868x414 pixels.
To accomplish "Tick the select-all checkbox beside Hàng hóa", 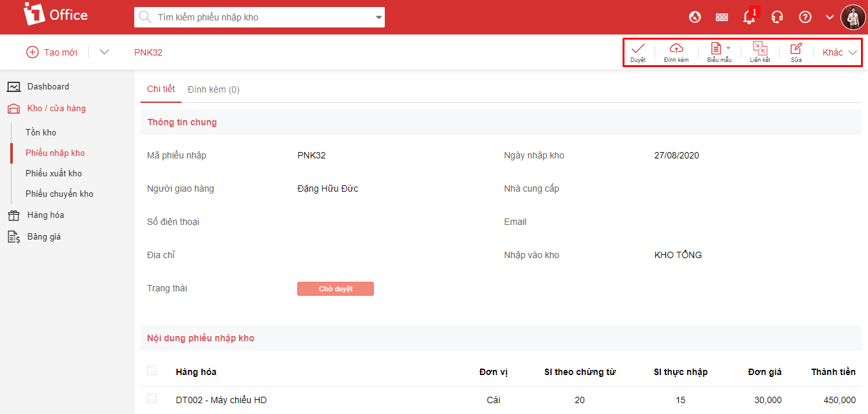I will (x=151, y=371).
